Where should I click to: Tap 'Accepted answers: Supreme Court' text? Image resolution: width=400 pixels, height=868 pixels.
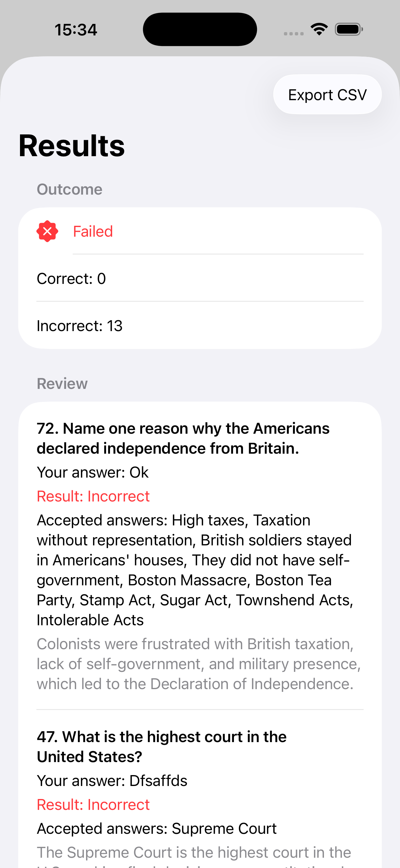156,829
